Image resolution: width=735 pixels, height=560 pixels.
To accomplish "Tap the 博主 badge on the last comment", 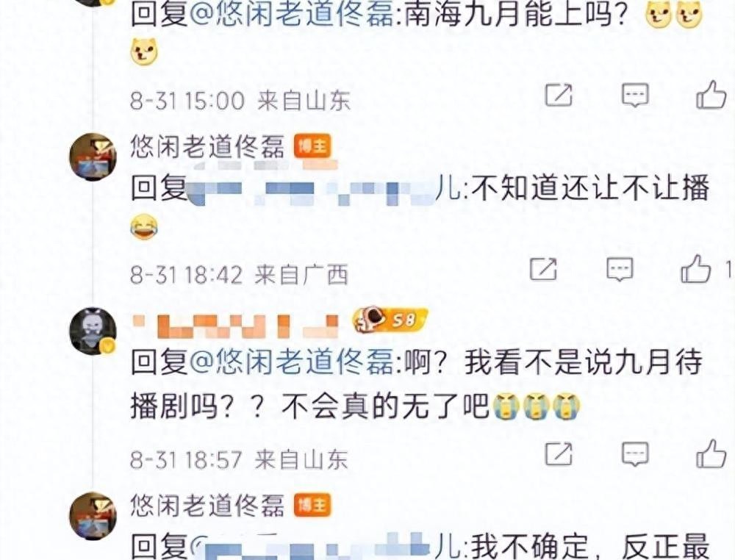I will point(312,505).
